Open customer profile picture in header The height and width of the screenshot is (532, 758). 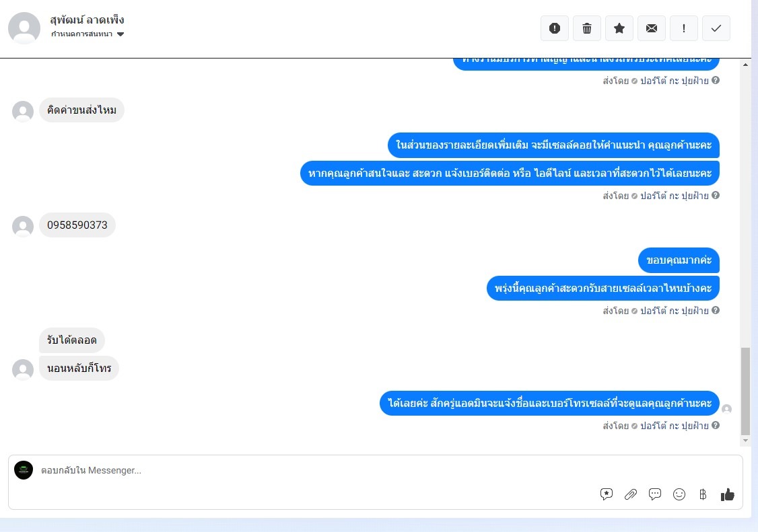click(24, 28)
